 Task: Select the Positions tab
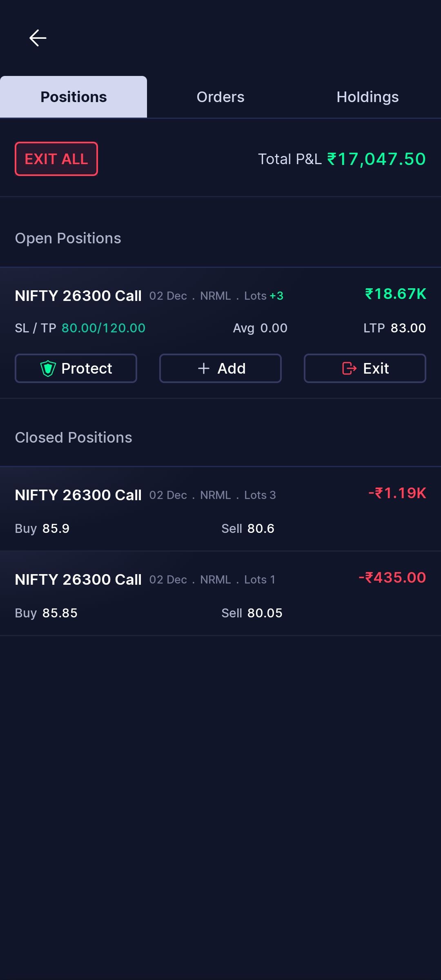73,97
